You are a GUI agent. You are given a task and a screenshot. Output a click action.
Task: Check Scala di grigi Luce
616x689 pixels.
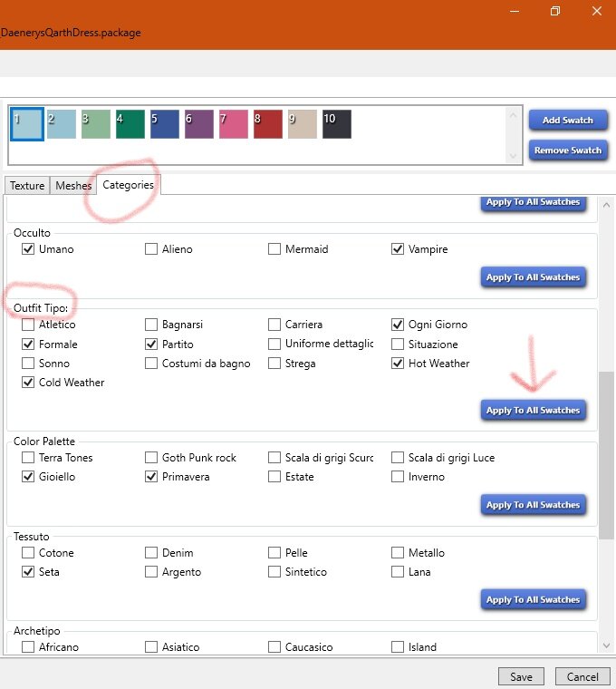tap(398, 458)
